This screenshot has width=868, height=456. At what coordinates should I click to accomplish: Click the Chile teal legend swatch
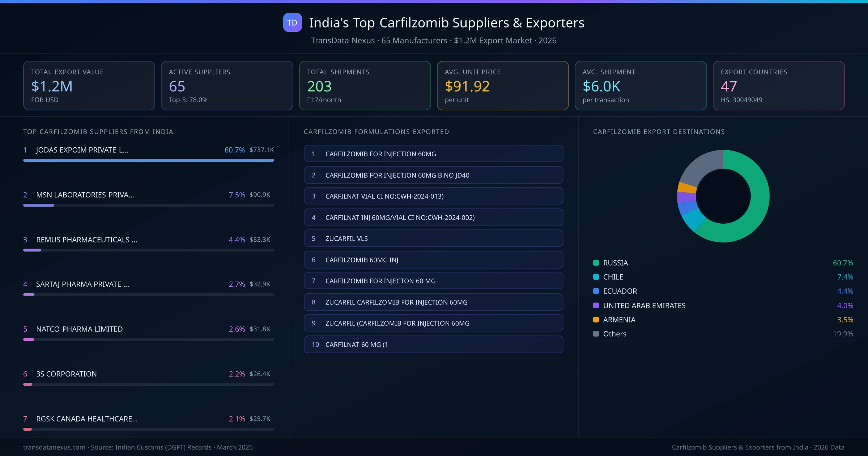coord(596,277)
